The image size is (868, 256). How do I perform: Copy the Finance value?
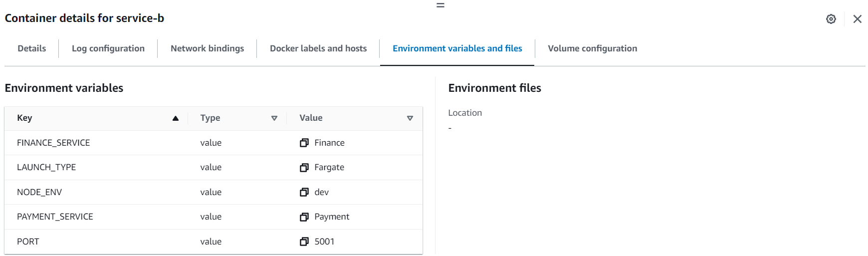click(304, 143)
